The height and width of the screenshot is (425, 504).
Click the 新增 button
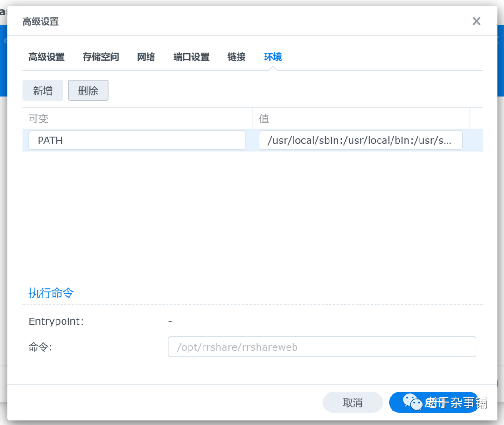pos(43,91)
